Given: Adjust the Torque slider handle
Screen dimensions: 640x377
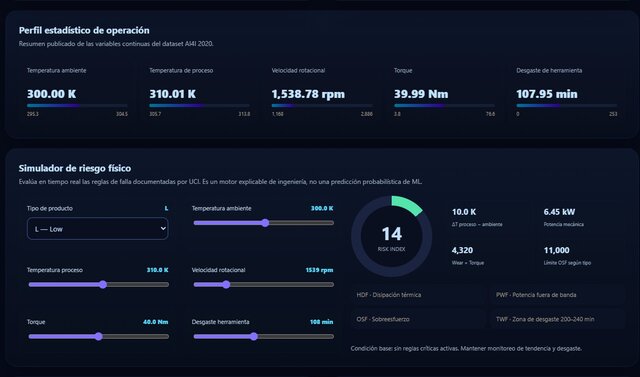Looking at the screenshot, I should point(98,336).
